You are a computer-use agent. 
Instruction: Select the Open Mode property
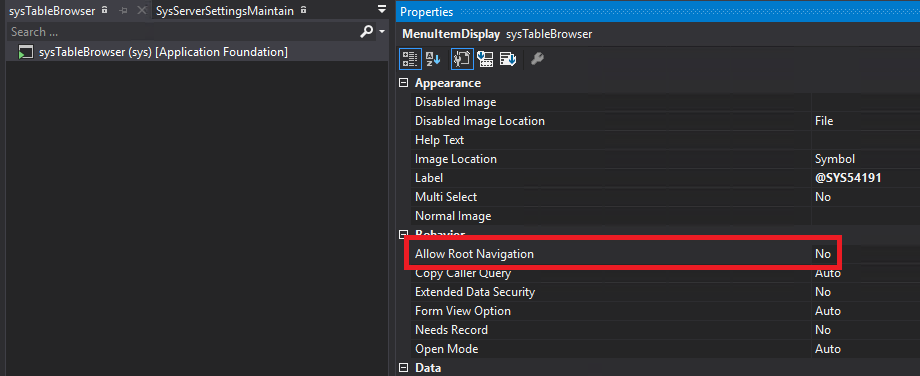(447, 349)
